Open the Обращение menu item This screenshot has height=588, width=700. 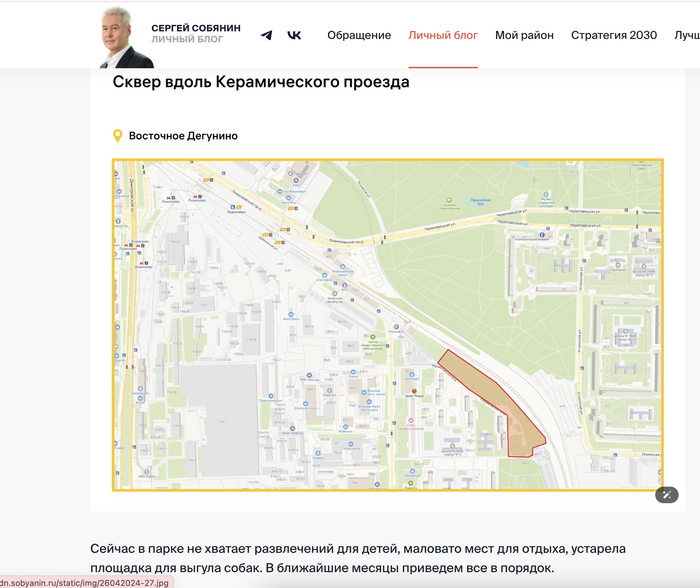(359, 35)
